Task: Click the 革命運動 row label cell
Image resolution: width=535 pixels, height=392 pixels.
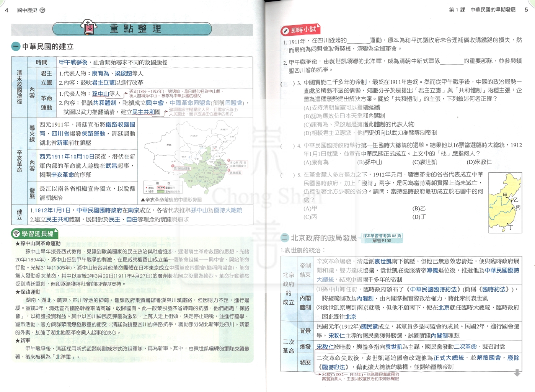Action: click(46, 103)
